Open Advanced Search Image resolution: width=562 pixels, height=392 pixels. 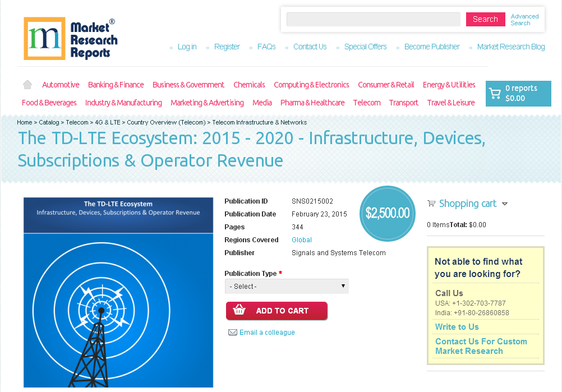click(524, 19)
